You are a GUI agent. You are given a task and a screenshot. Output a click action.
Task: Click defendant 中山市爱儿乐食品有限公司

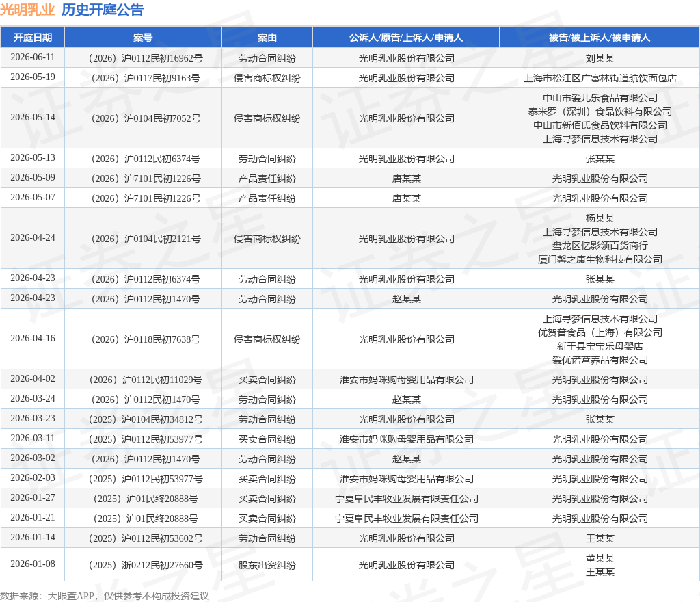tap(600, 98)
